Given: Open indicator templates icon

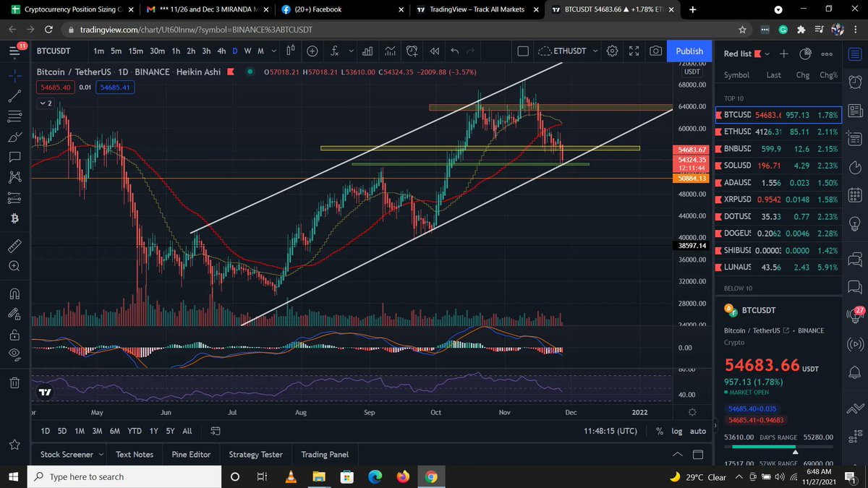Looking at the screenshot, I should point(391,51).
